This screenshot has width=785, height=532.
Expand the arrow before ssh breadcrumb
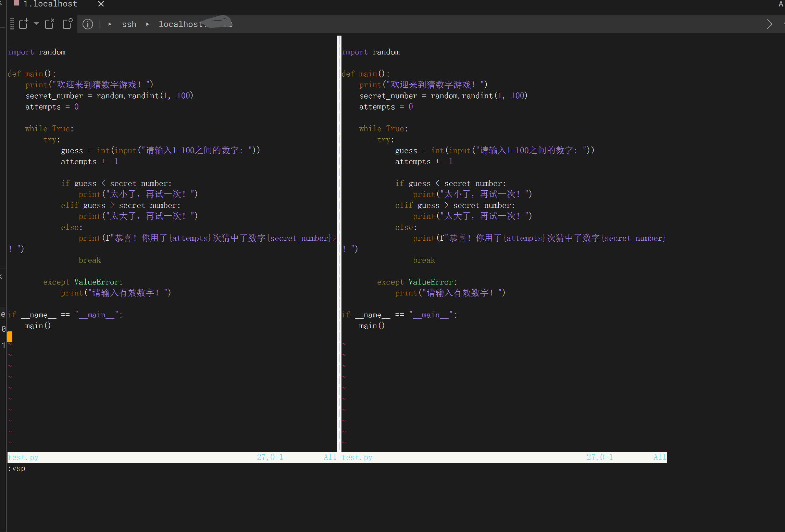110,24
